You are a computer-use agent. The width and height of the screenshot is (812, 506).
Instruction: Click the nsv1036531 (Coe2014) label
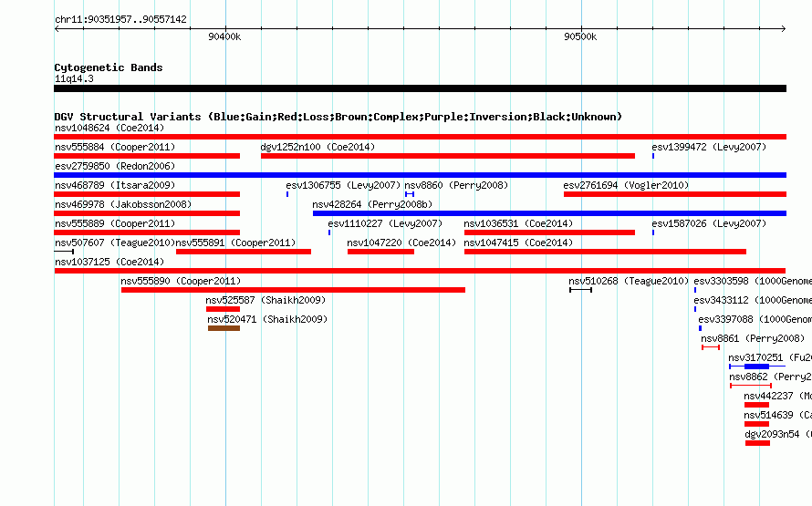pyautogui.click(x=518, y=224)
